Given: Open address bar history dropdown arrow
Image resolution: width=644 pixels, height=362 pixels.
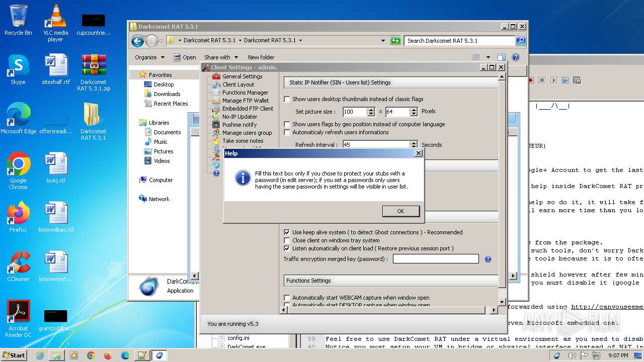Looking at the screenshot, I should [383, 41].
